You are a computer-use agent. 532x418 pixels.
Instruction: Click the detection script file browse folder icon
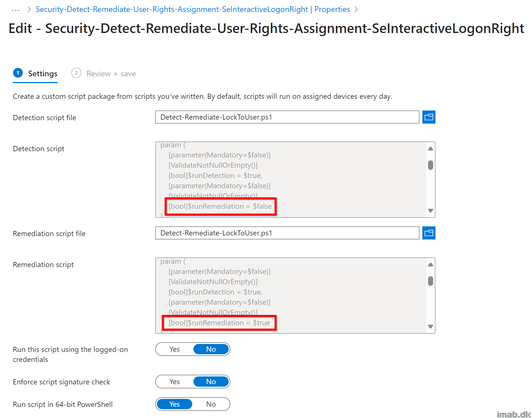click(429, 117)
